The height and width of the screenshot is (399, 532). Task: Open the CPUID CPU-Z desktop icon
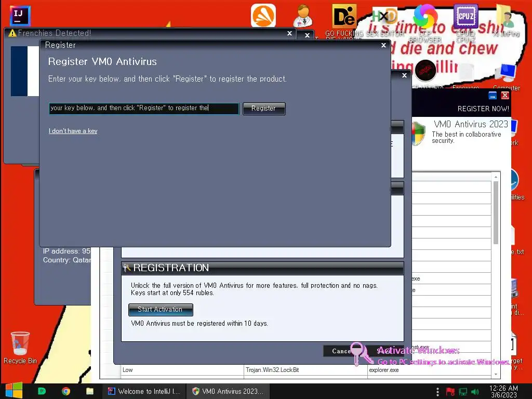(466, 16)
